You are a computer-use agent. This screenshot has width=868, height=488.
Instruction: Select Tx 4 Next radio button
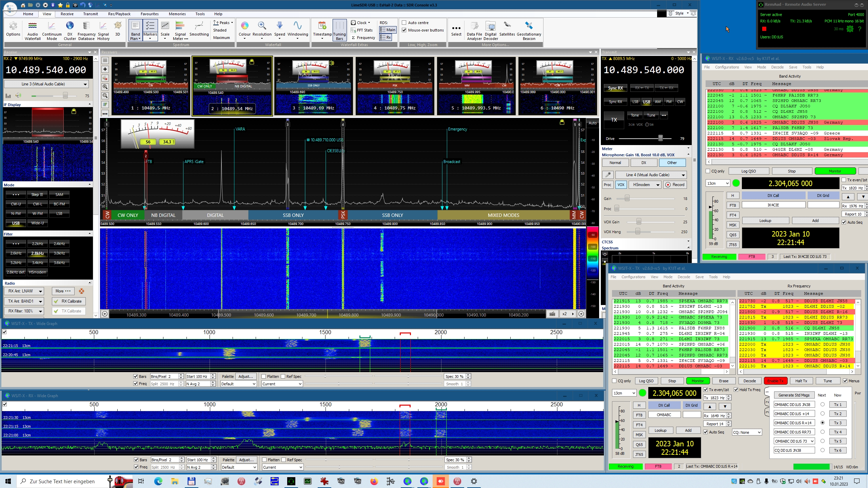pos(823,432)
